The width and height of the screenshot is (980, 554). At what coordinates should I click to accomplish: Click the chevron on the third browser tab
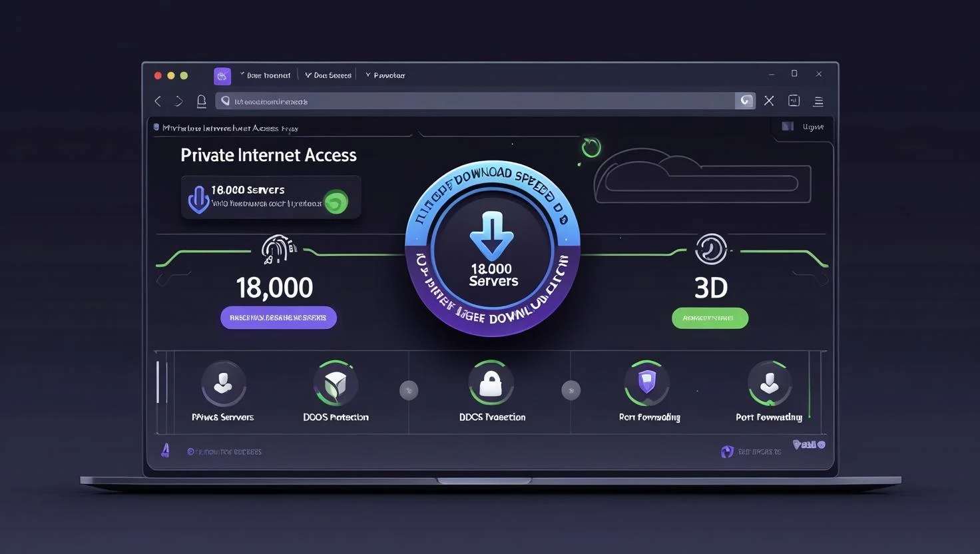tap(367, 75)
